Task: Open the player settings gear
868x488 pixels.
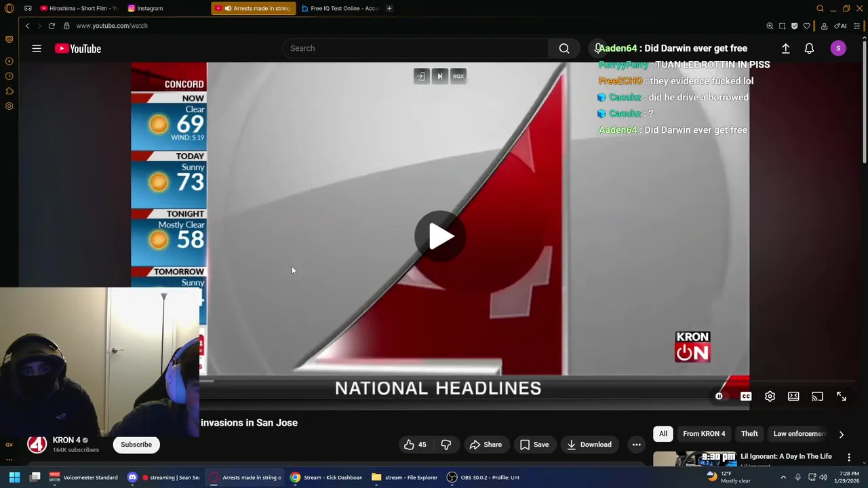Action: tap(770, 396)
